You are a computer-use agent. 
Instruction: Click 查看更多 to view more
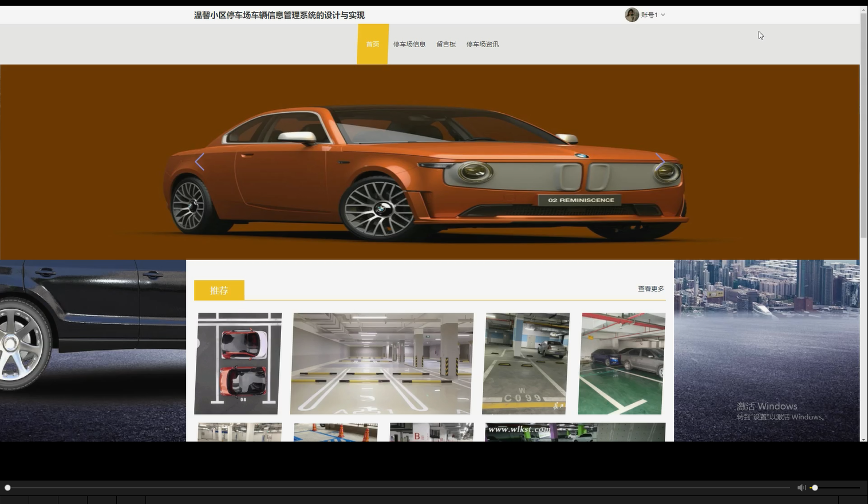pyautogui.click(x=651, y=289)
